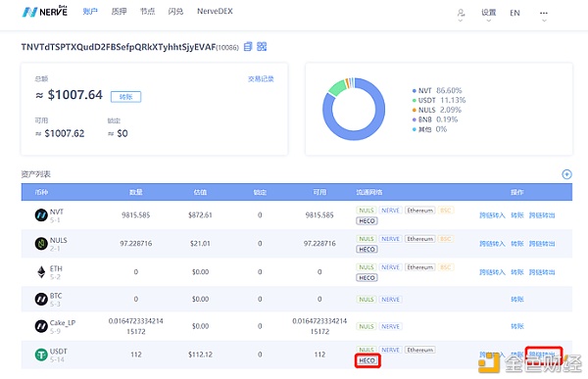This screenshot has height=379, width=588.
Task: Click 转账 in the NULS row
Action: [x=517, y=244]
